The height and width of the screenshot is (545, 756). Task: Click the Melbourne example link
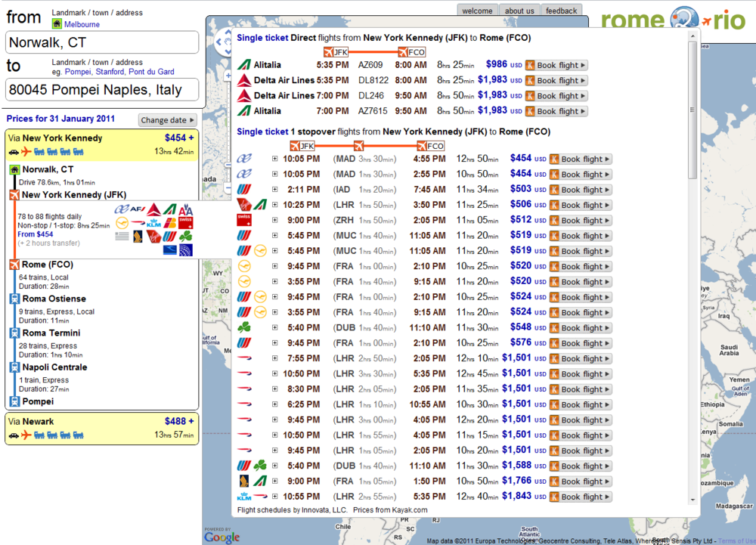click(82, 24)
